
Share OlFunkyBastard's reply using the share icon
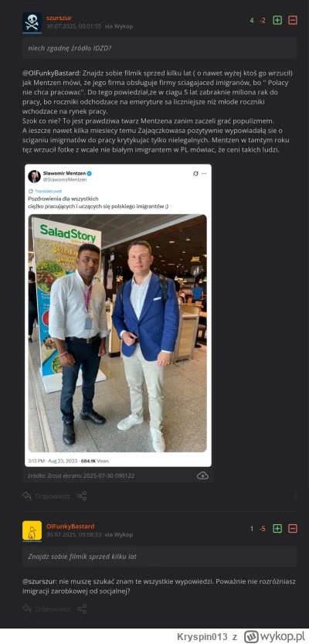82,608
